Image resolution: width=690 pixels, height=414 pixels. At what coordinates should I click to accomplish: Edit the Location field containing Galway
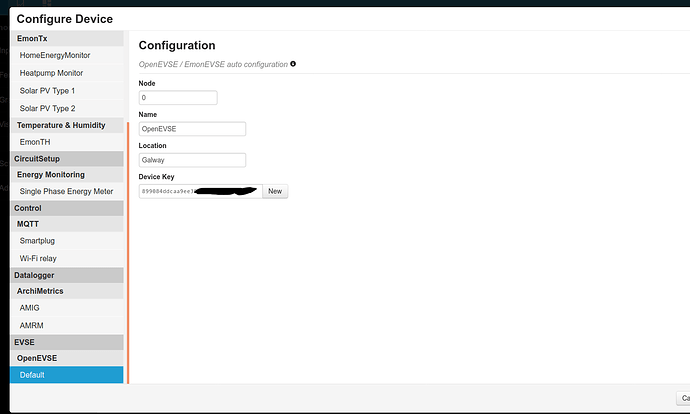click(x=192, y=160)
